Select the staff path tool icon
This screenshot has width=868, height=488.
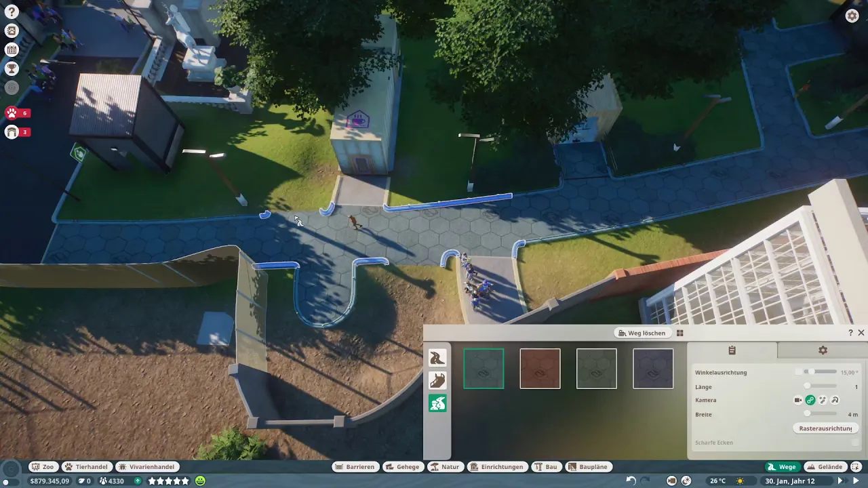click(437, 380)
